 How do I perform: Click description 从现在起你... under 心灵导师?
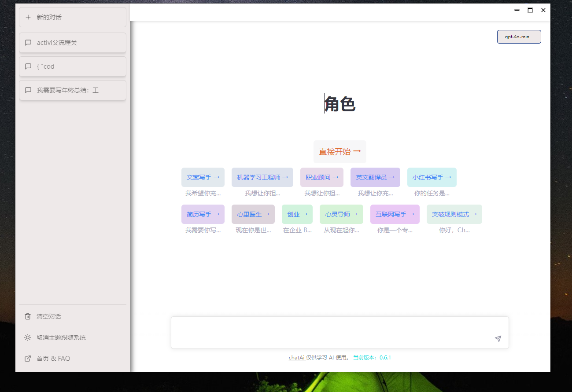(x=341, y=230)
